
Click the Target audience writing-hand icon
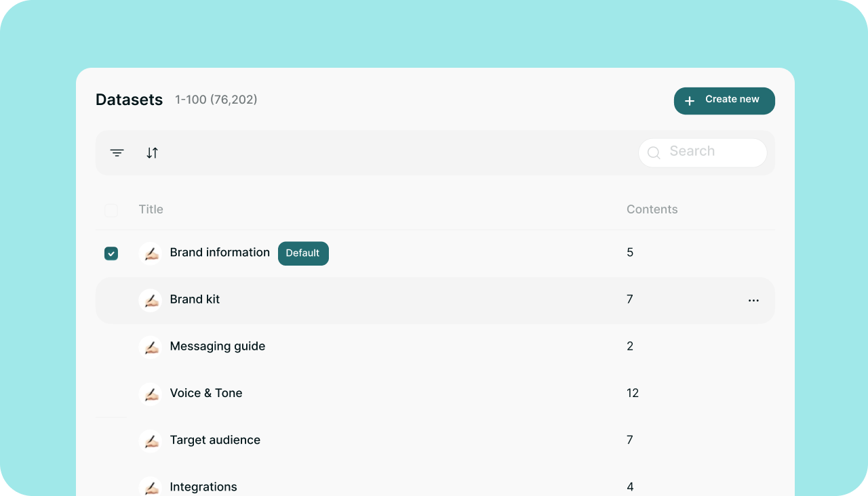[x=151, y=440]
